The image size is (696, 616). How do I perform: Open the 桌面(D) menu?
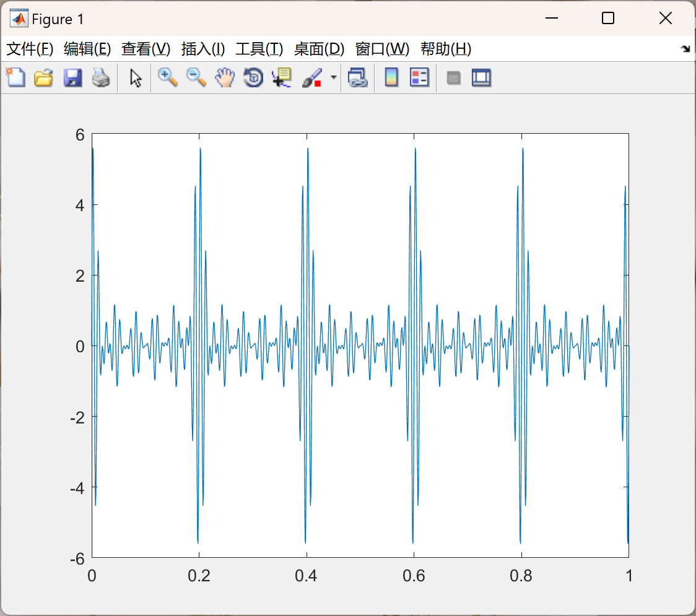pos(319,49)
